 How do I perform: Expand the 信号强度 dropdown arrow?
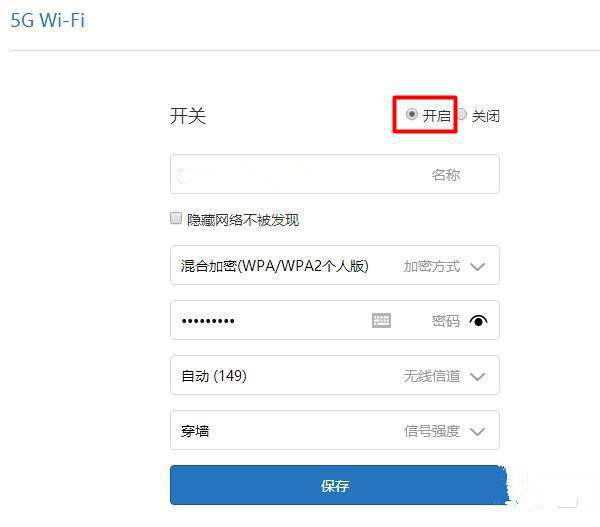pyautogui.click(x=478, y=432)
